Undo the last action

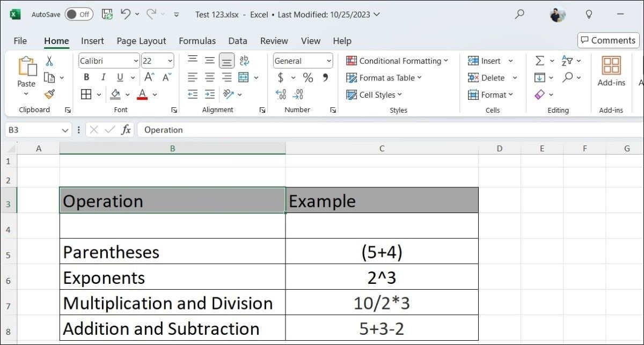(126, 14)
